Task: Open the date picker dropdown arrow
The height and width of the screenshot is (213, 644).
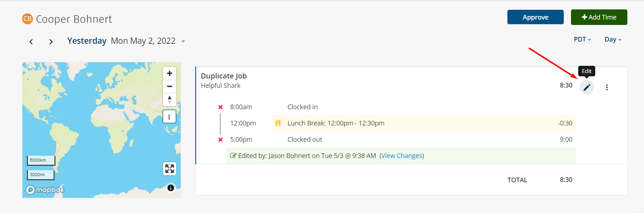Action: (x=183, y=42)
